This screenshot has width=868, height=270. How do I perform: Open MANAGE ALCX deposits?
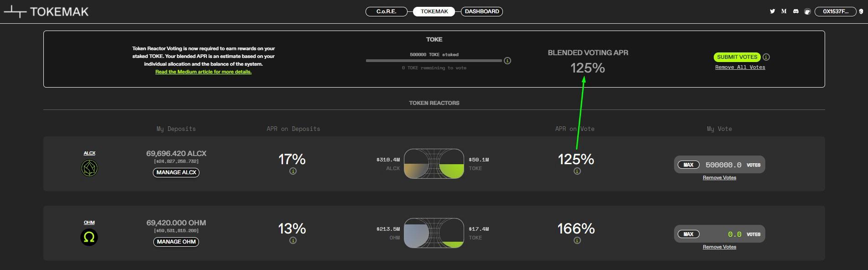[176, 172]
